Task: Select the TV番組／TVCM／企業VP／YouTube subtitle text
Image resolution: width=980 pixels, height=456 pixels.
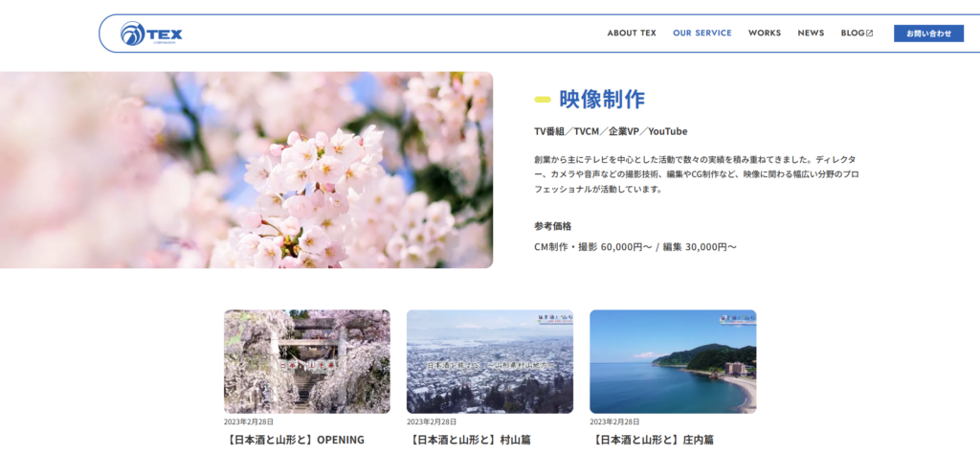Action: coord(611,131)
